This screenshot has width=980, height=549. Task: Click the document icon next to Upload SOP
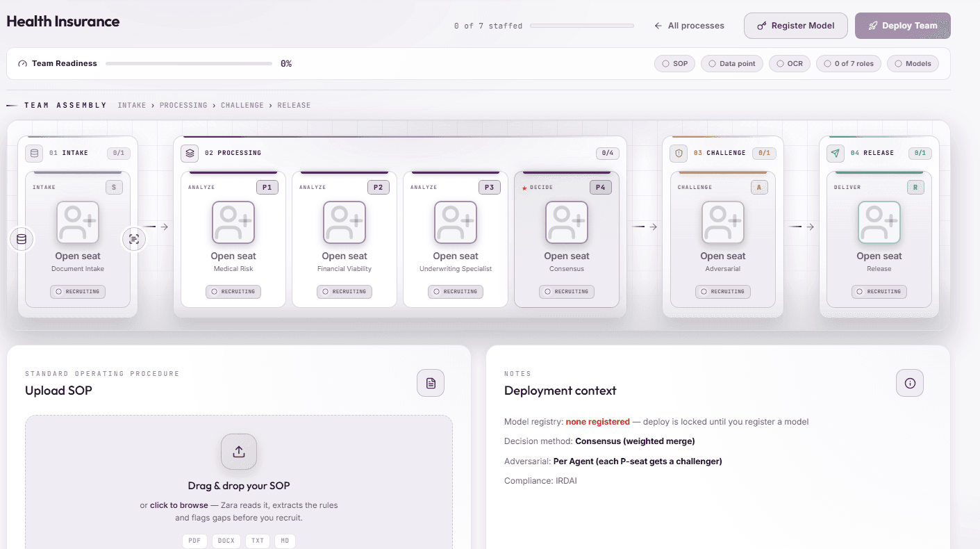coord(431,383)
